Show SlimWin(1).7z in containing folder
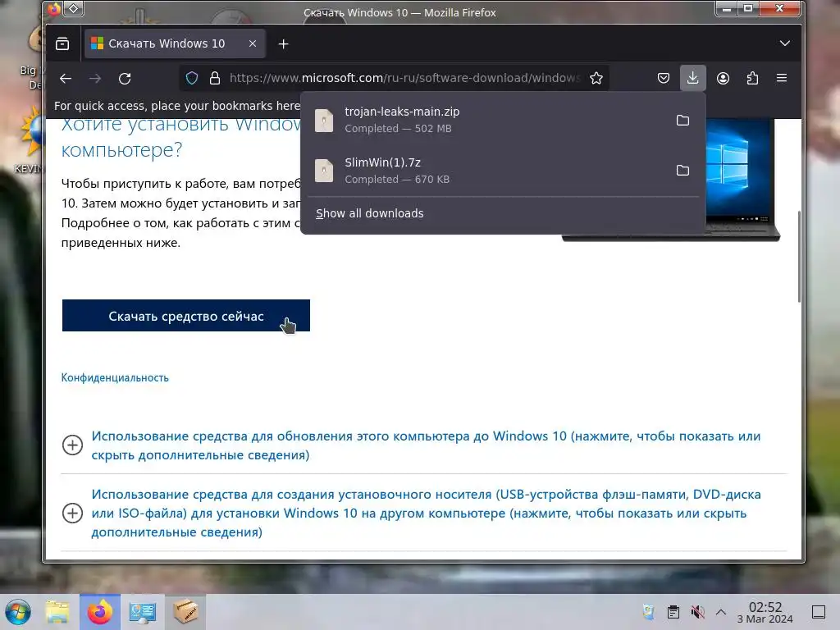The width and height of the screenshot is (840, 630). tap(682, 171)
